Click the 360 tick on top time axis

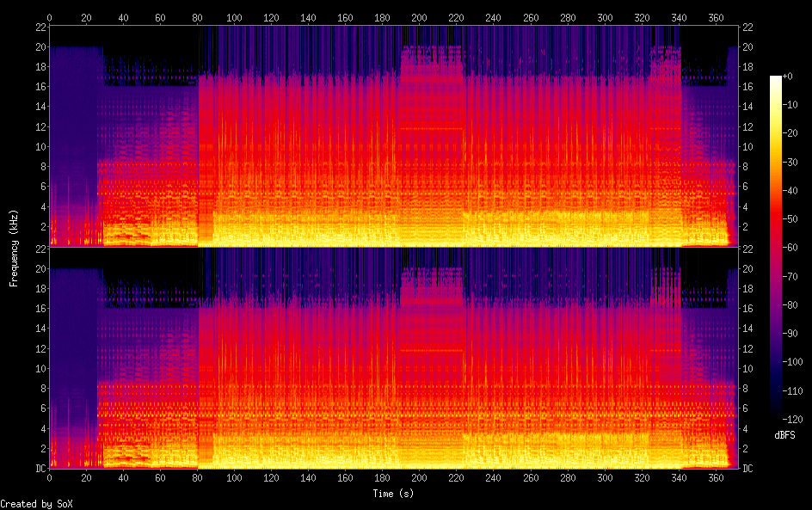716,17
